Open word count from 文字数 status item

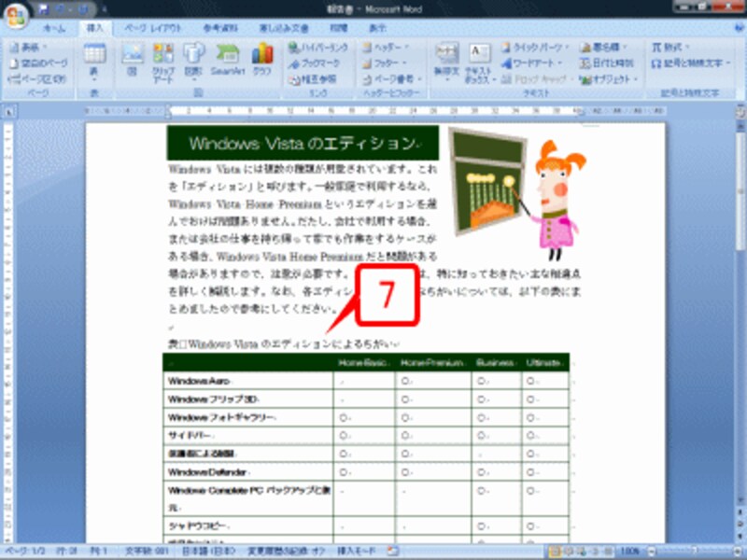(x=145, y=551)
